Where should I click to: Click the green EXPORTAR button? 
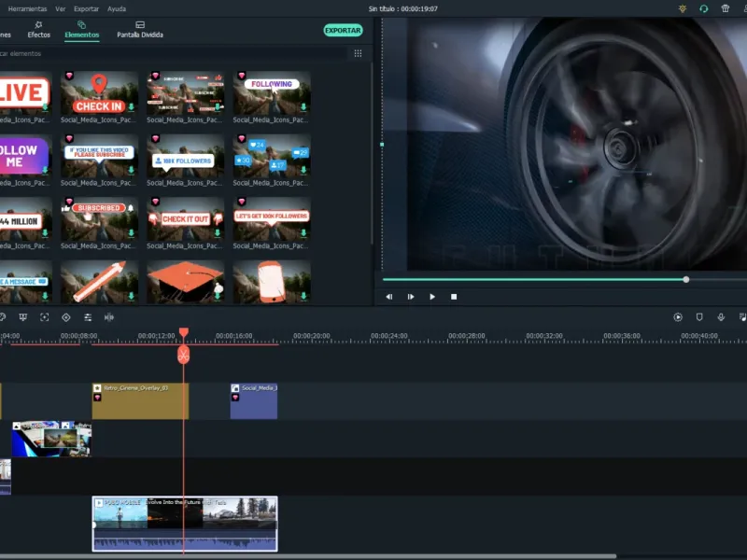pos(343,30)
